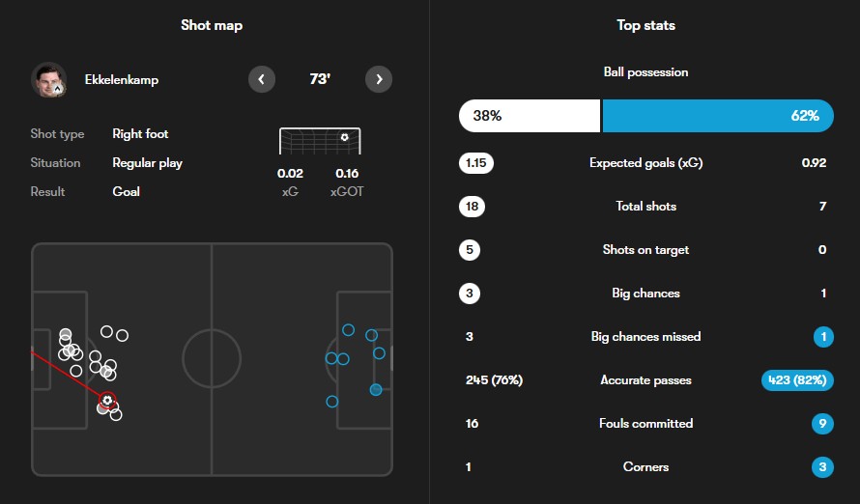
Task: Click the white 38% possession bar
Action: (x=529, y=116)
